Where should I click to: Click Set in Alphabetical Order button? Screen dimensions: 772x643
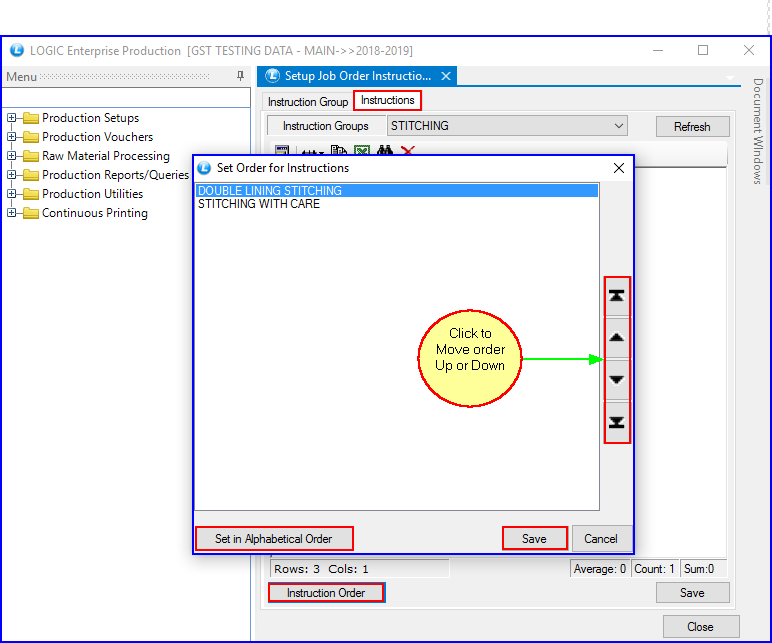tap(273, 539)
